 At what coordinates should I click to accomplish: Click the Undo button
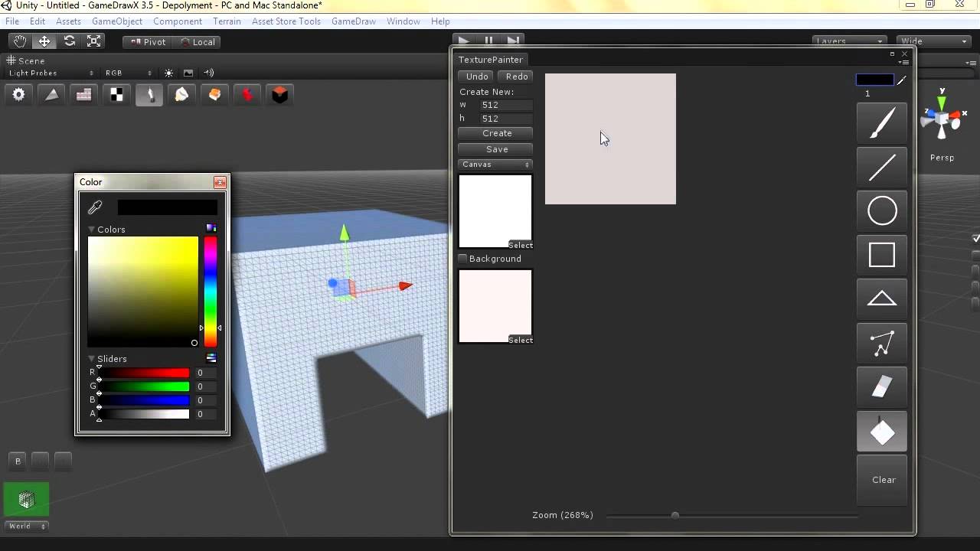(x=477, y=77)
